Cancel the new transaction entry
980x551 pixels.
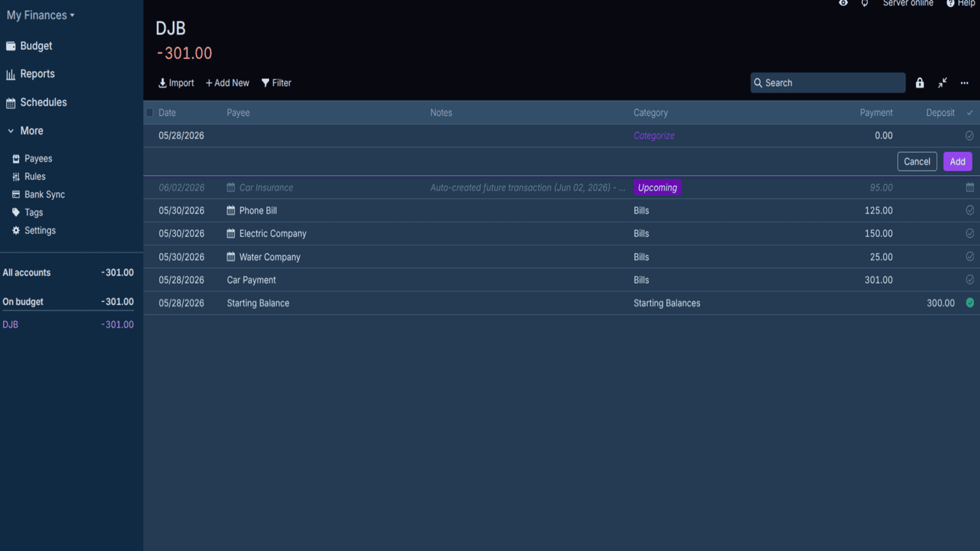[917, 161]
